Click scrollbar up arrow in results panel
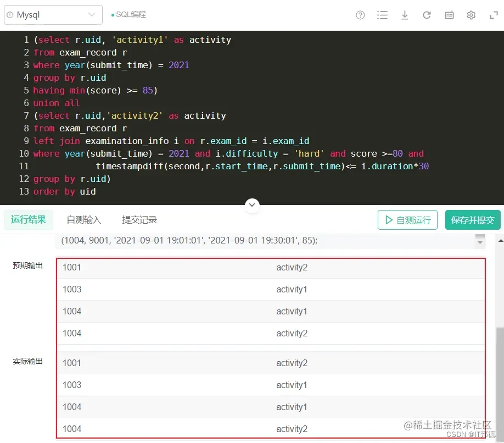This screenshot has width=504, height=443. 501,240
